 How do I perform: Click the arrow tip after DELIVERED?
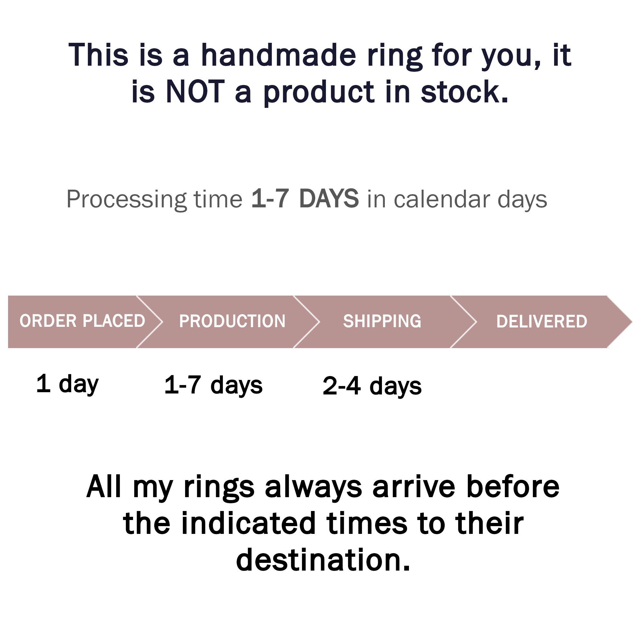[619, 322]
